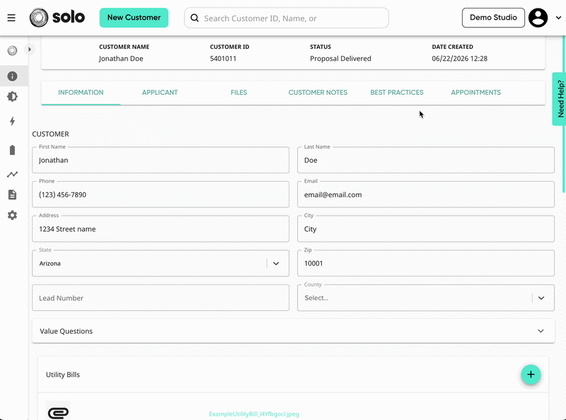566x420 pixels.
Task: Click the City field
Action: coord(426,229)
